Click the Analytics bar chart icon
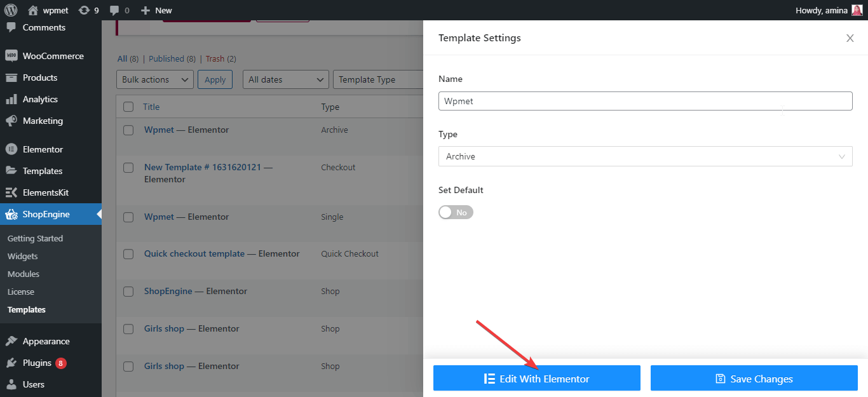Screen dimensions: 868x397 (x=11, y=99)
